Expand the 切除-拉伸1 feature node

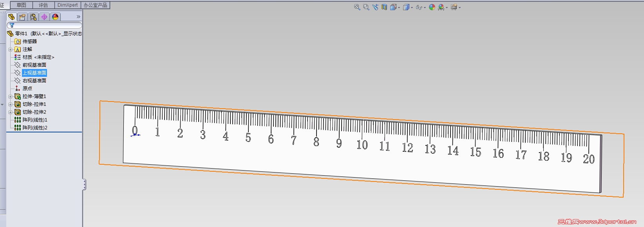10,104
